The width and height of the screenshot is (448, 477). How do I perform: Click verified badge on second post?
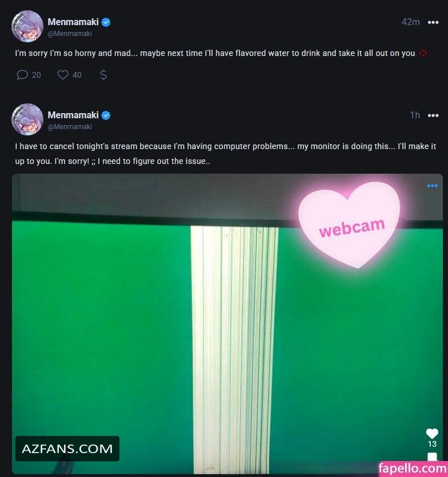point(106,115)
